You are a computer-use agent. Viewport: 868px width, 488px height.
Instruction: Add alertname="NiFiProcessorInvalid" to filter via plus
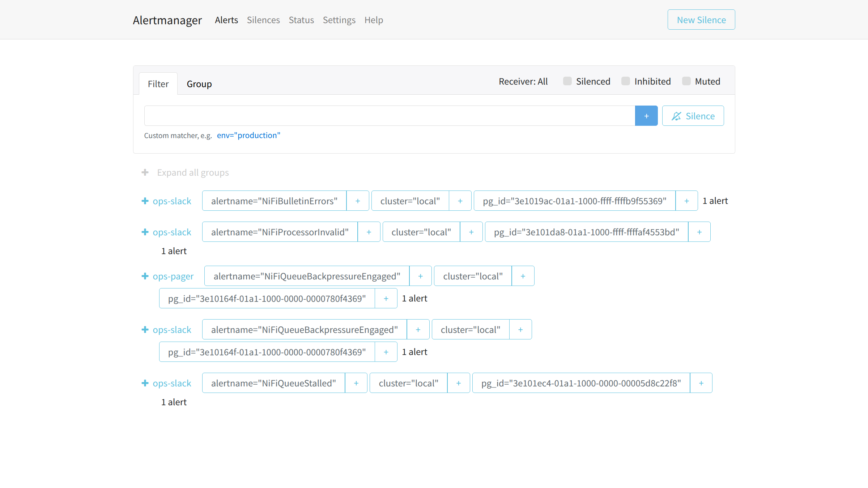coord(369,232)
